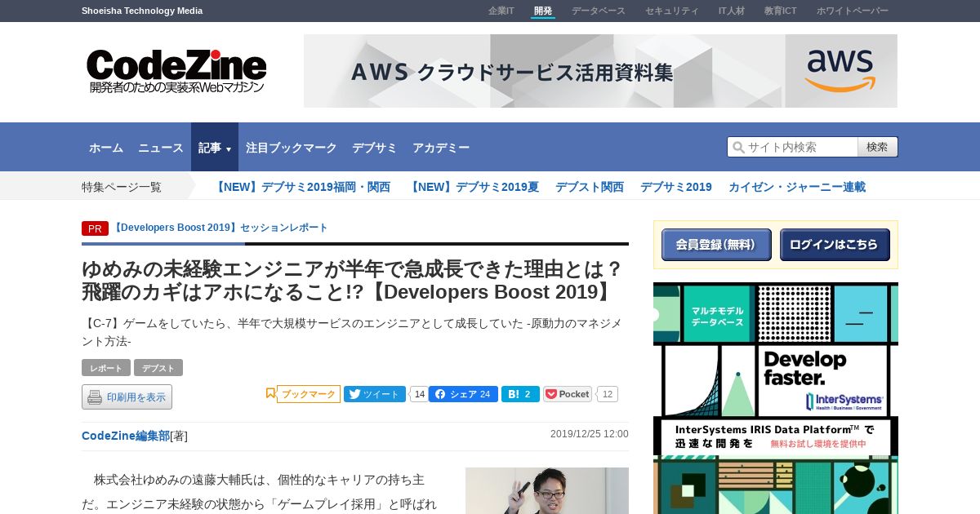Open 注目ブックマーク in navigation
The height and width of the screenshot is (514, 980).
click(292, 148)
